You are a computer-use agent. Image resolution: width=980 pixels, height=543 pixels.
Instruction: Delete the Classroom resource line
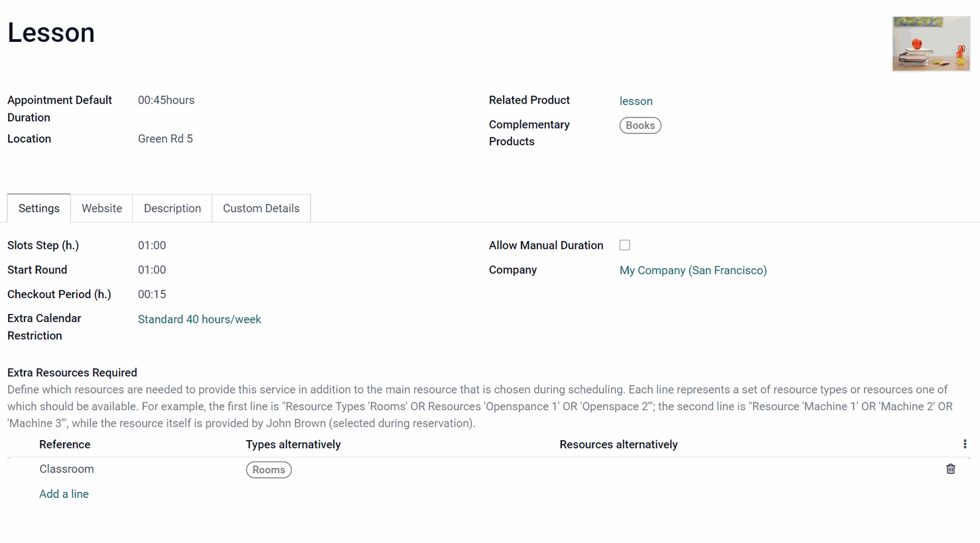click(x=950, y=469)
